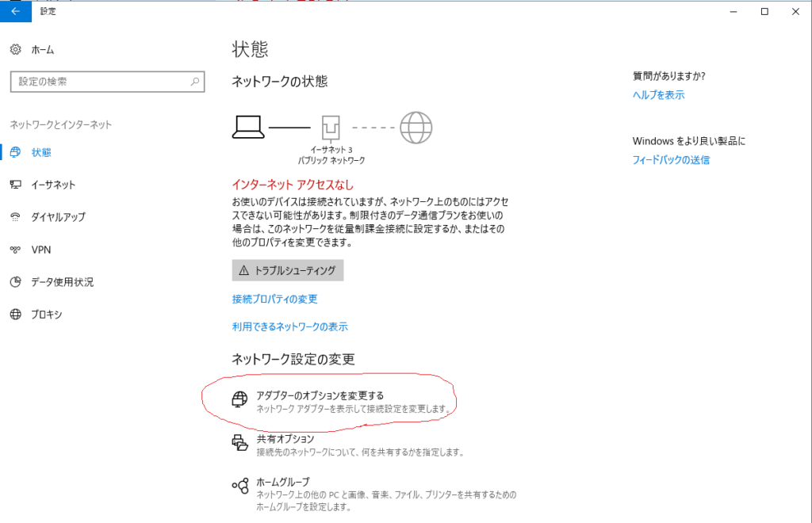
Task: Open 利用できるネットワークの表示 link
Action: tap(289, 326)
